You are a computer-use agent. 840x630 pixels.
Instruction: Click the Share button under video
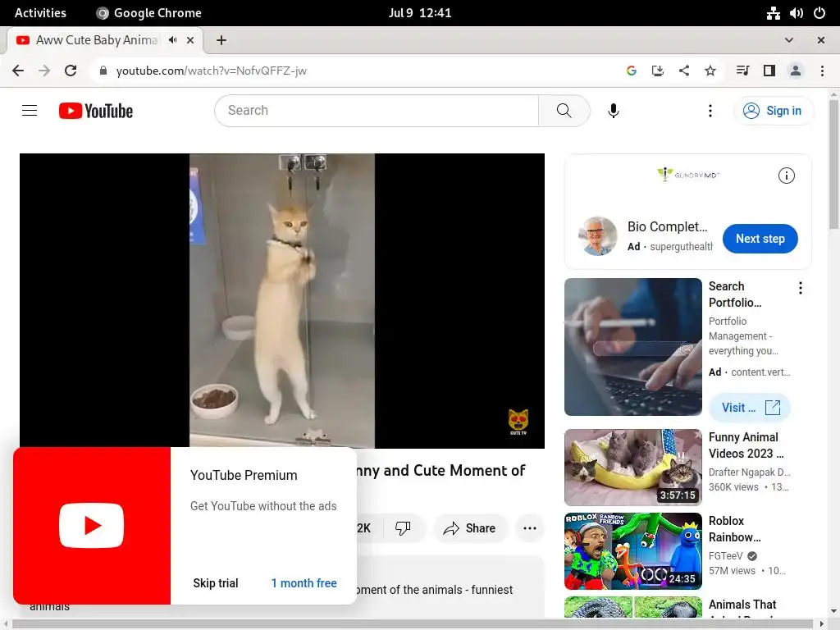469,528
